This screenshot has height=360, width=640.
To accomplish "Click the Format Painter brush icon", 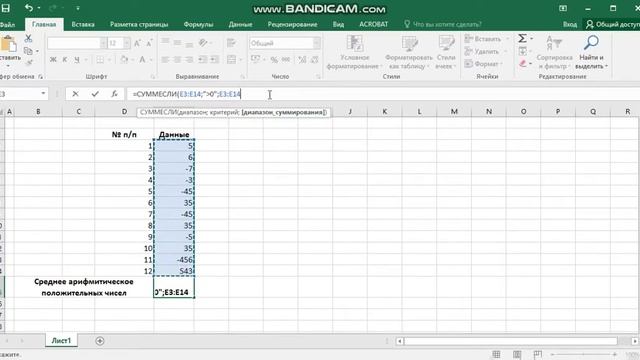I will click(29, 62).
